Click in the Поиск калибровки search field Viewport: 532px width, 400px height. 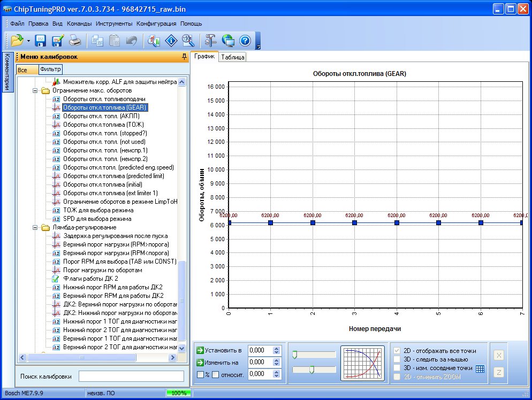point(131,376)
